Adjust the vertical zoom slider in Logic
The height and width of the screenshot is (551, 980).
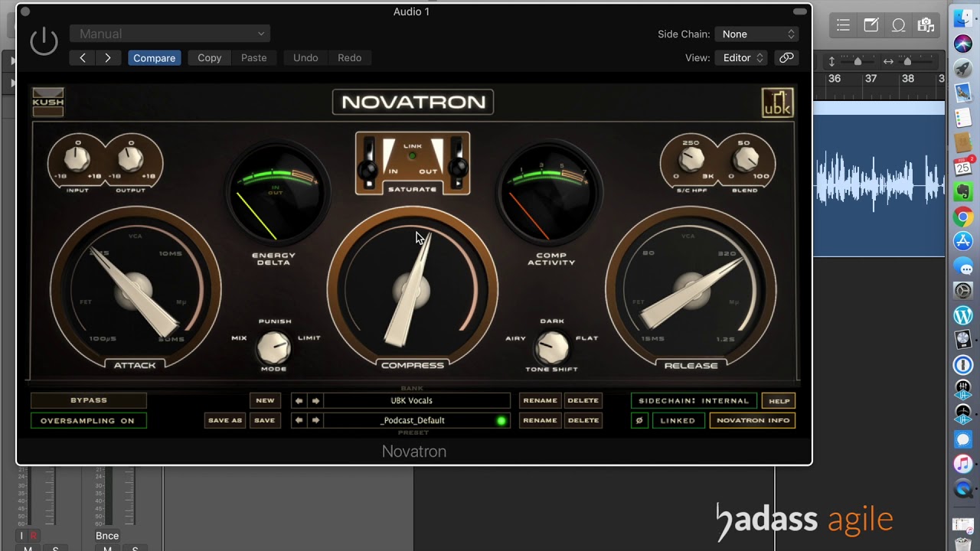(857, 61)
